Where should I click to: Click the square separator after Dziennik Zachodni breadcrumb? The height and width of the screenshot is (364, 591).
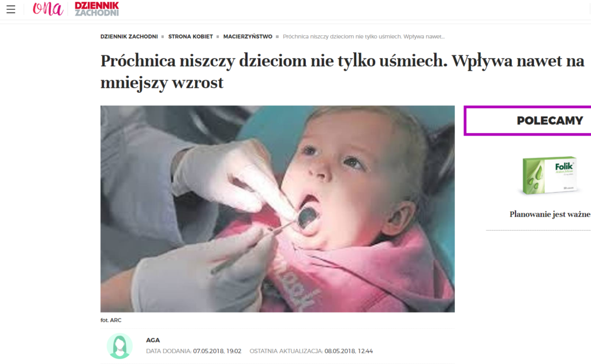pyautogui.click(x=163, y=36)
